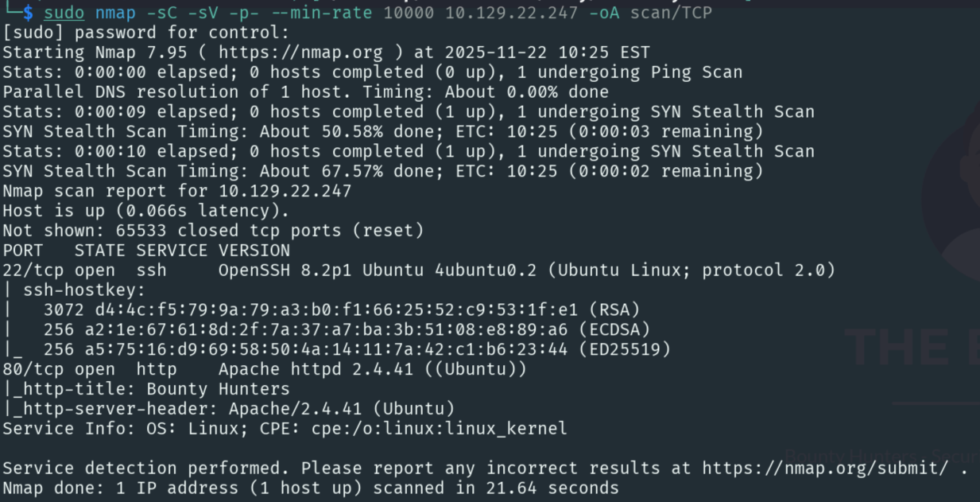
Task: Click the ED25519 host key fingerprint line
Action: point(357,349)
